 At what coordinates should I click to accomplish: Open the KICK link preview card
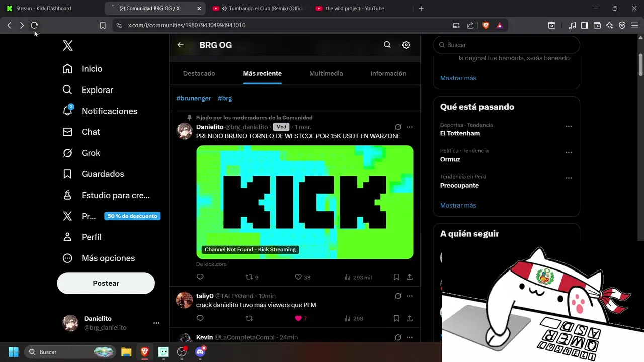304,203
